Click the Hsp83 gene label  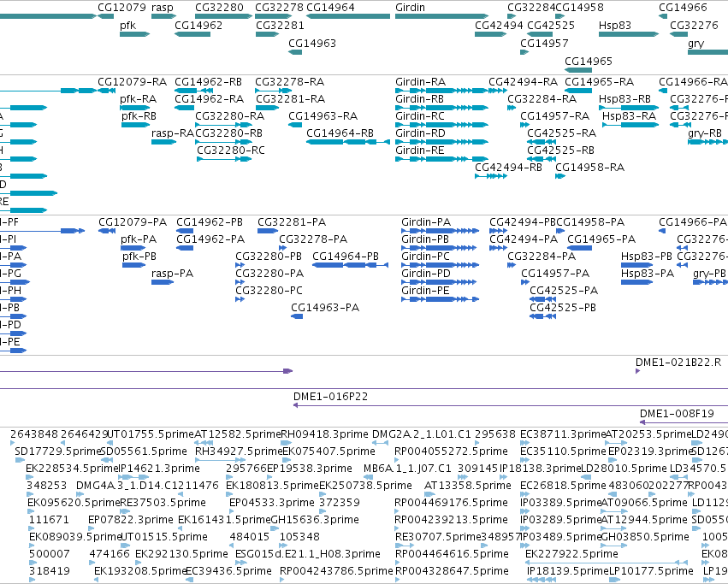[615, 25]
